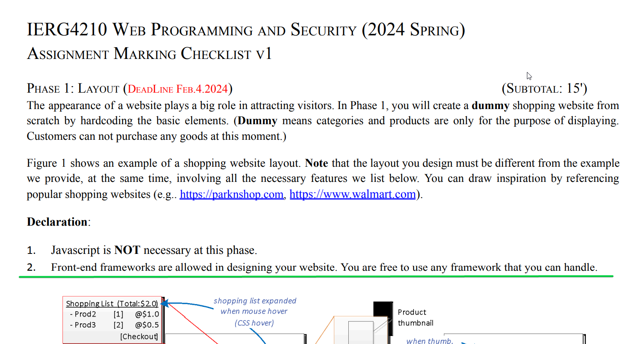Click the Checkout label in shopping list figure
This screenshot has width=644, height=344.
[x=139, y=336]
